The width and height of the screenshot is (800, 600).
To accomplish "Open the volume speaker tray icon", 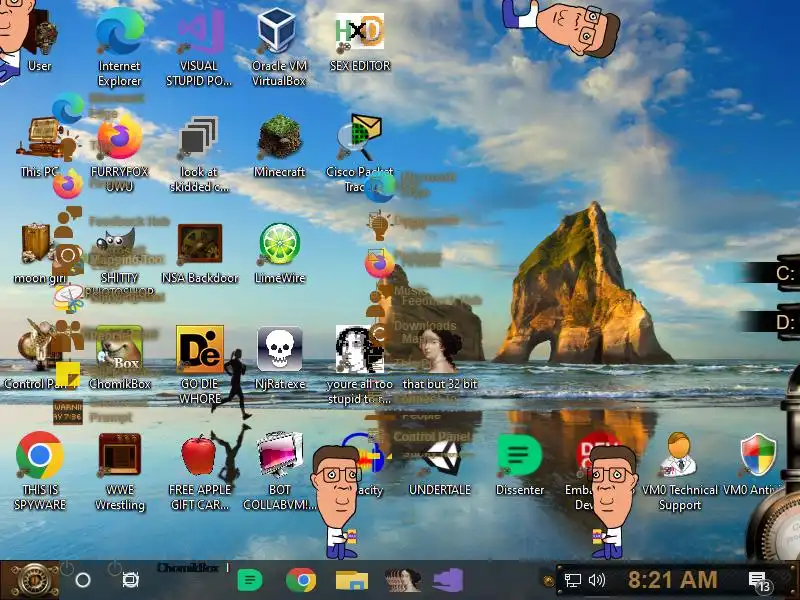I will 596,580.
